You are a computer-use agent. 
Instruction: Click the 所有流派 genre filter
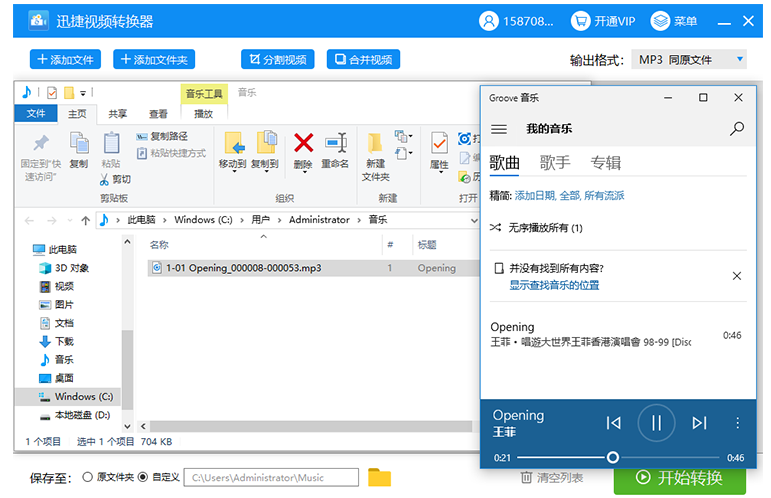pos(604,196)
